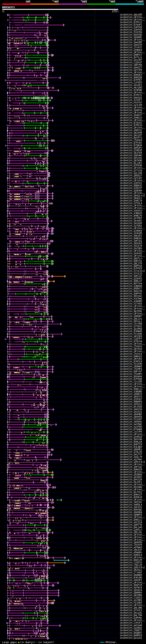Select the UniRef100_P21997 label

[x=131, y=419]
